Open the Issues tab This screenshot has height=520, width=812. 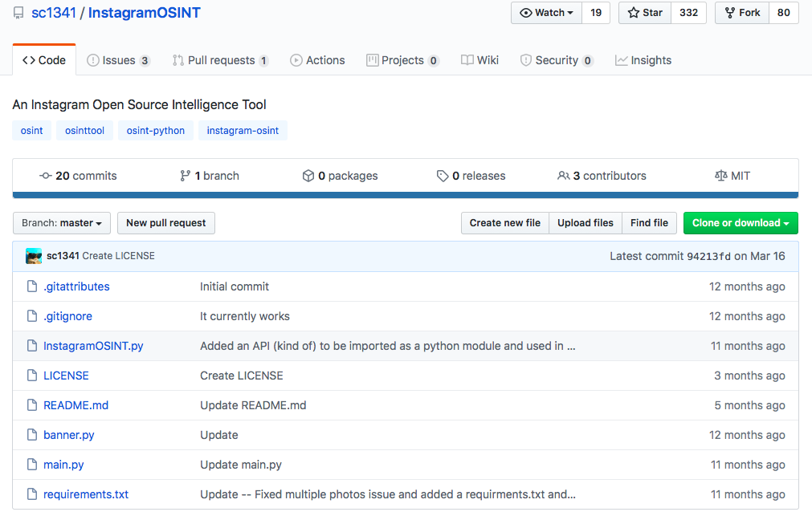(118, 60)
